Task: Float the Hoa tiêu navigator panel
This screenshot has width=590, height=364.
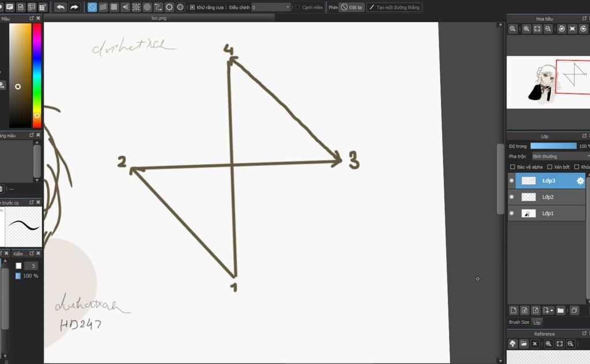Action: (x=584, y=18)
